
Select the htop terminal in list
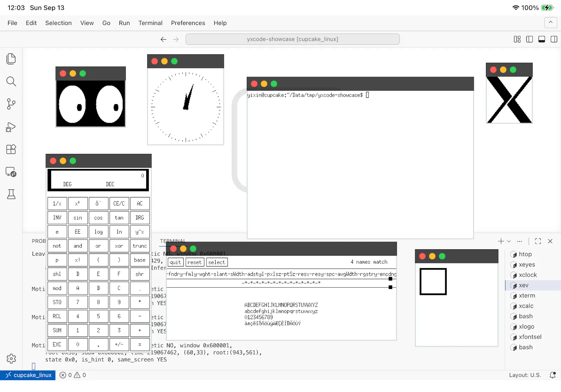point(533,254)
